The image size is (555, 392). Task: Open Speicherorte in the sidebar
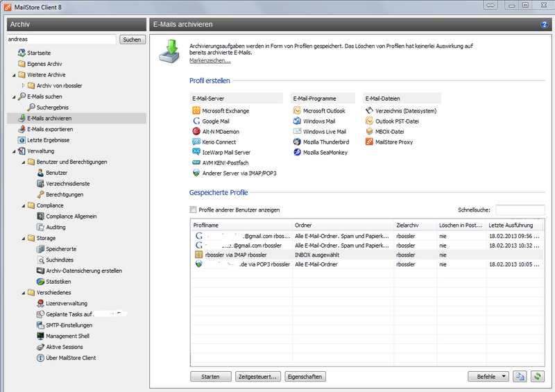pos(61,249)
